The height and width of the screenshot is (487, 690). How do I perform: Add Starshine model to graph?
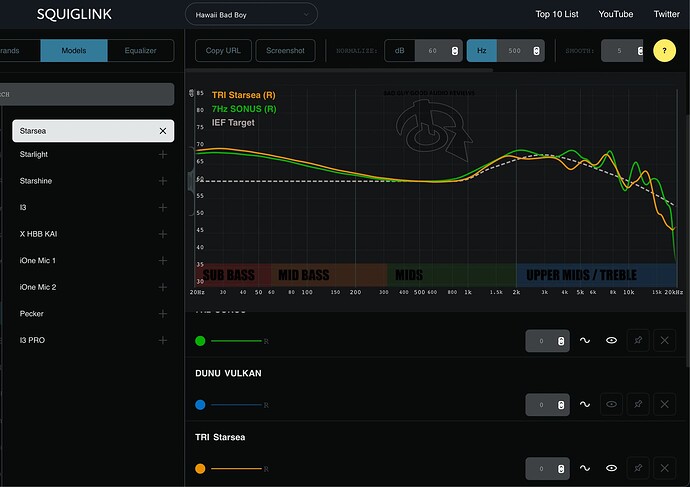(x=163, y=181)
